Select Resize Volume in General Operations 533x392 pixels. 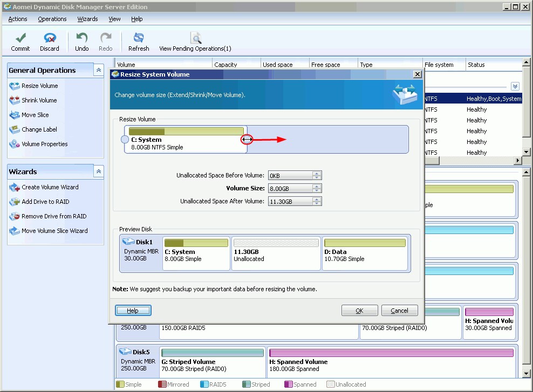40,86
